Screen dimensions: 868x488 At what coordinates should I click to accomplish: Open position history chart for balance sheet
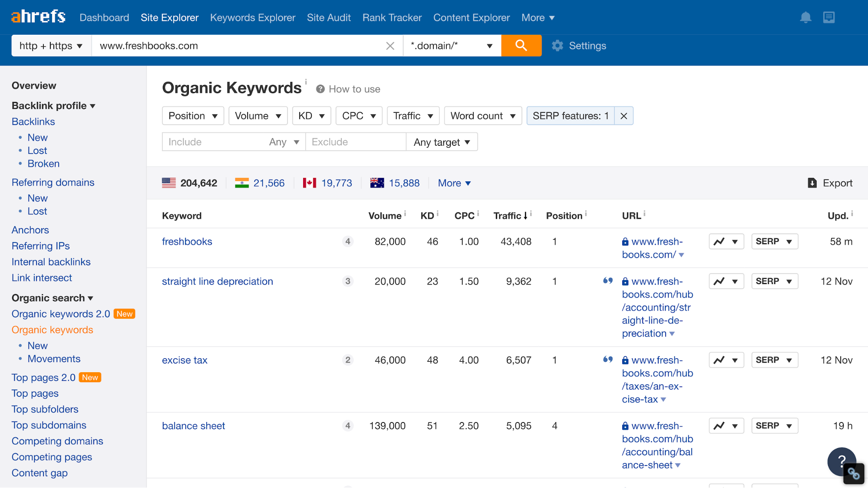click(726, 426)
